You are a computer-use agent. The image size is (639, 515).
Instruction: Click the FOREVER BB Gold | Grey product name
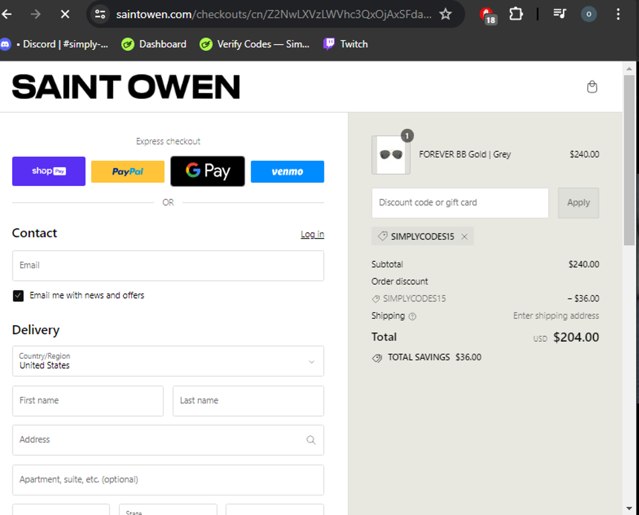(x=465, y=154)
